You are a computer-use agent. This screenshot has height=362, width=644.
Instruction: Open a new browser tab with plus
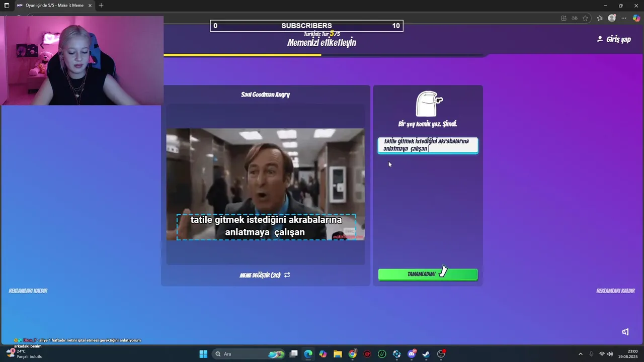click(x=101, y=6)
